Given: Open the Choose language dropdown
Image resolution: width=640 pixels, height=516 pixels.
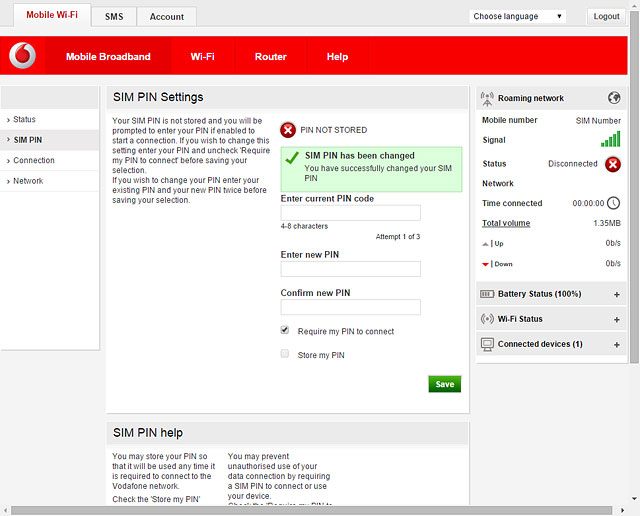Looking at the screenshot, I should (x=518, y=16).
